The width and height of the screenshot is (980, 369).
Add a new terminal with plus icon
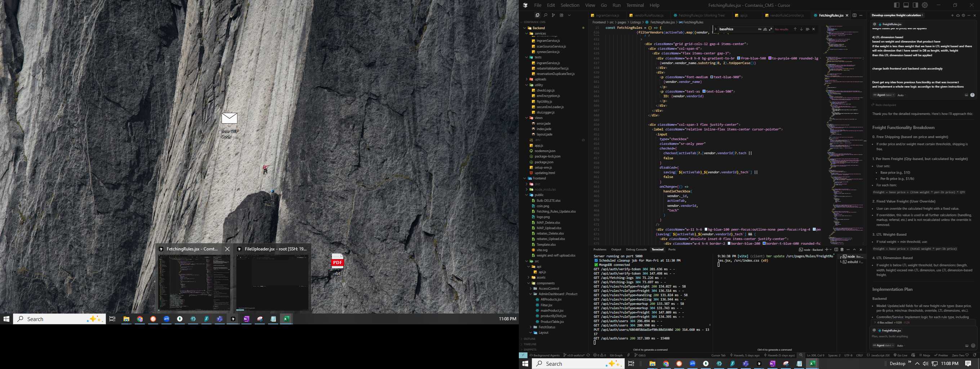click(826, 250)
